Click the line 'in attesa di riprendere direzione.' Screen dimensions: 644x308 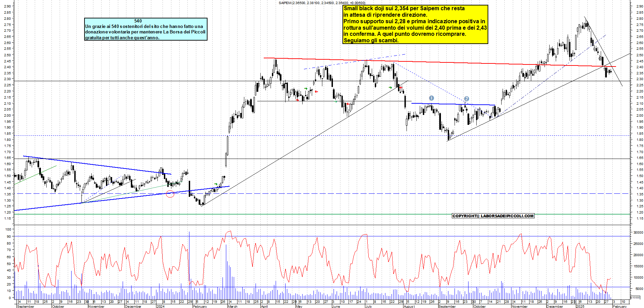click(385, 15)
